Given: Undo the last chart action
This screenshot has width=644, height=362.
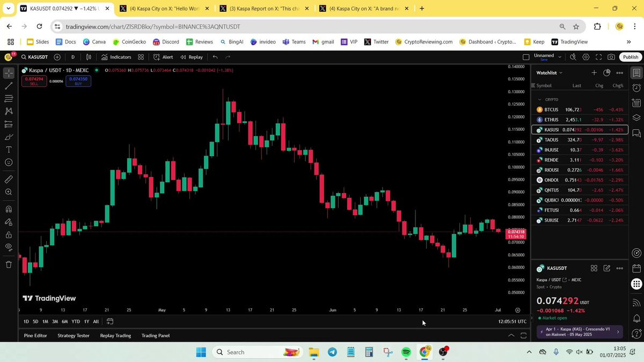Looking at the screenshot, I should [x=215, y=57].
